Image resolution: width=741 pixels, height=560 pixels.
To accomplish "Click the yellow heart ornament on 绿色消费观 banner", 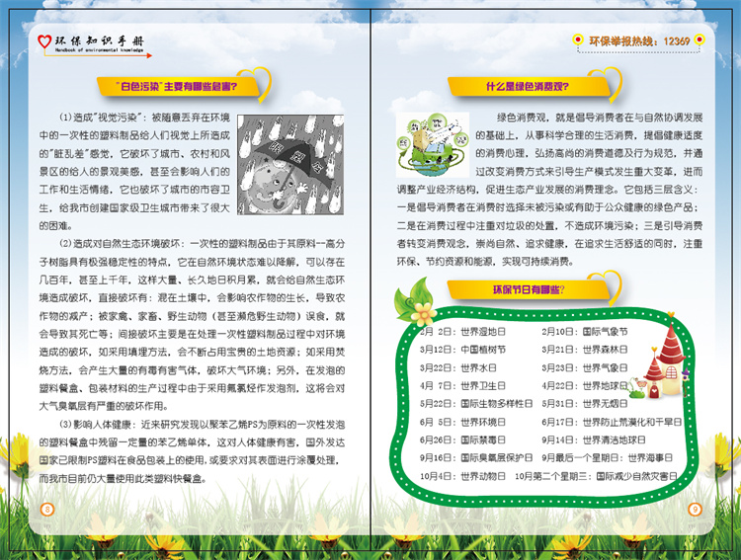I will [607, 83].
